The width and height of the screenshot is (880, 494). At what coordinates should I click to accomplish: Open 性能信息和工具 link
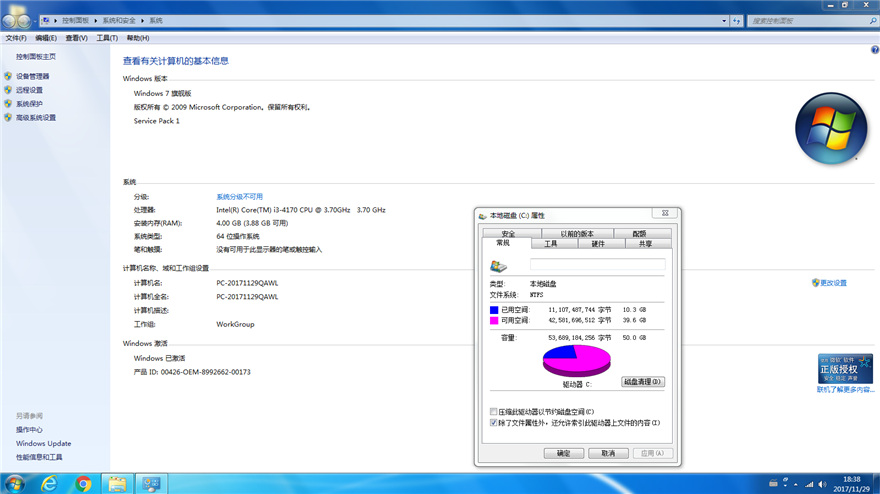click(x=39, y=457)
